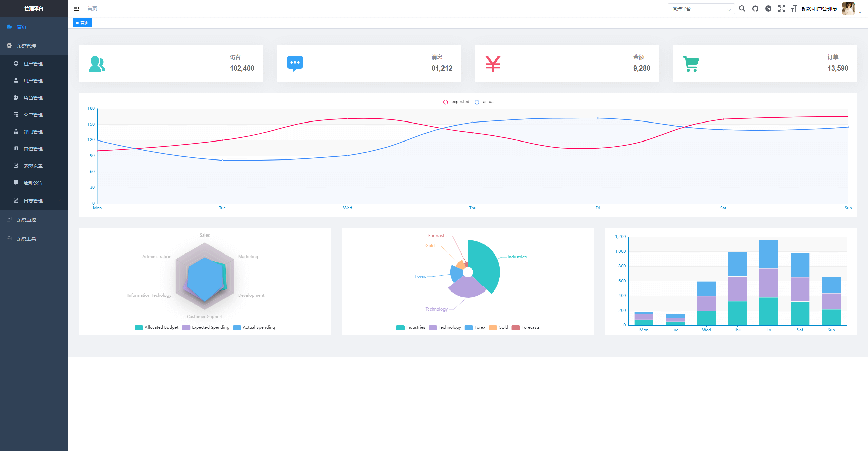Click the search magnifier icon in top bar
The width and height of the screenshot is (868, 451).
click(x=742, y=8)
